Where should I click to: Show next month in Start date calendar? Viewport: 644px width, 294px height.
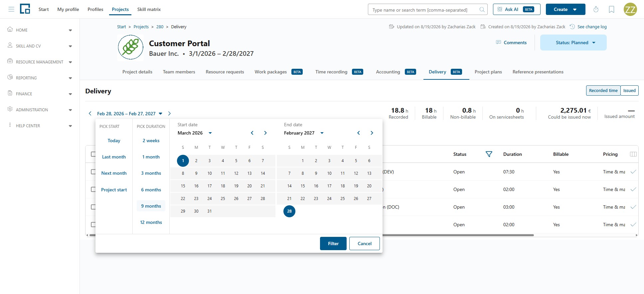point(265,133)
